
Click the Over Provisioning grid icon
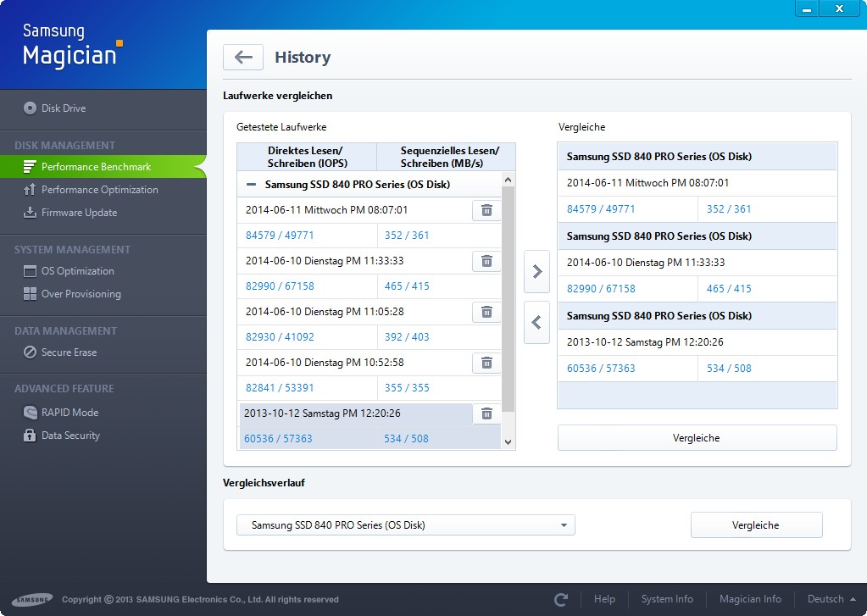(x=30, y=294)
